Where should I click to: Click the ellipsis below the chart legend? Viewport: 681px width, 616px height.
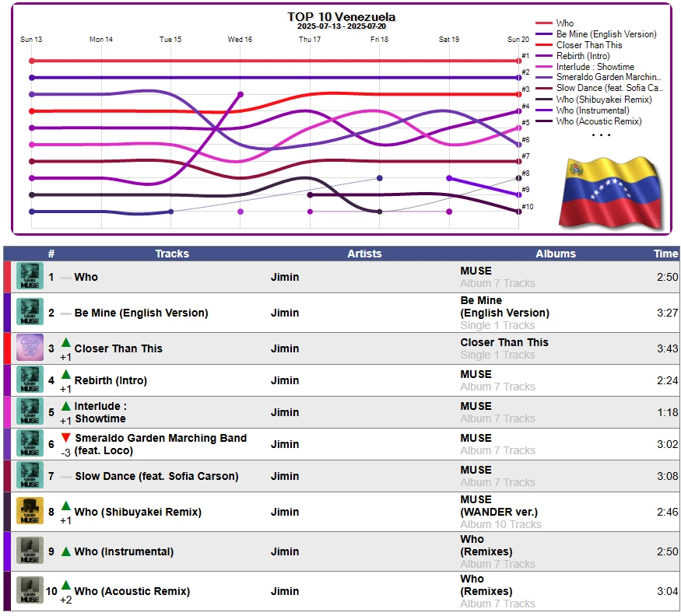tap(601, 135)
